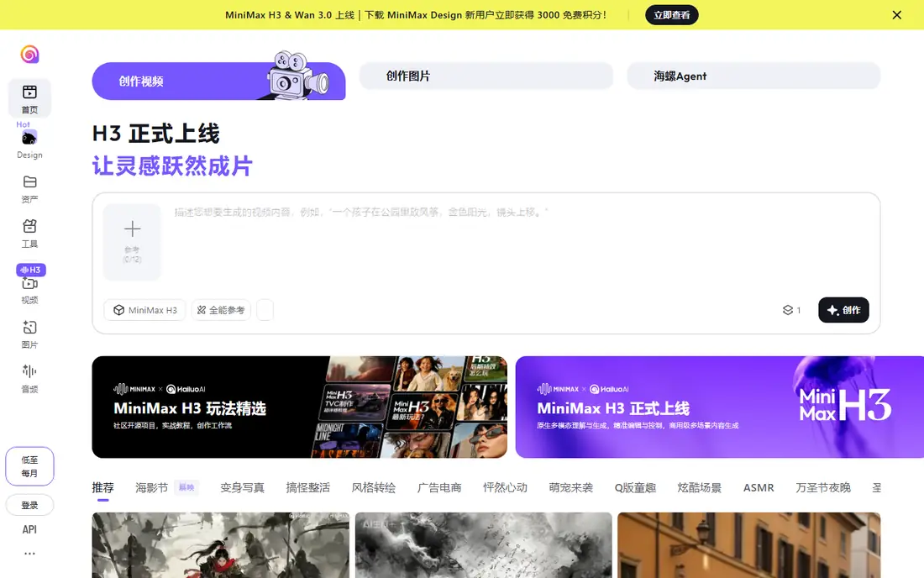The height and width of the screenshot is (578, 924).
Task: Open the orange building street video thumbnail
Action: pyautogui.click(x=749, y=545)
